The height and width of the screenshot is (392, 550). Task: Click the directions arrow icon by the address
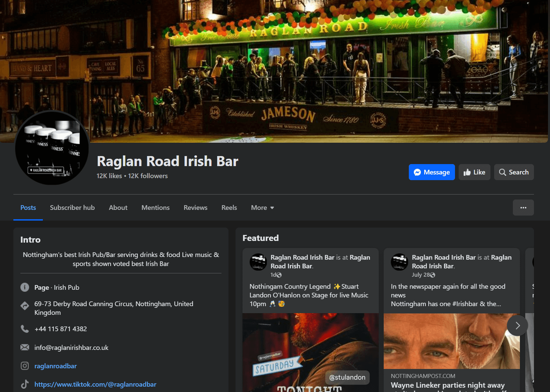[x=25, y=306]
